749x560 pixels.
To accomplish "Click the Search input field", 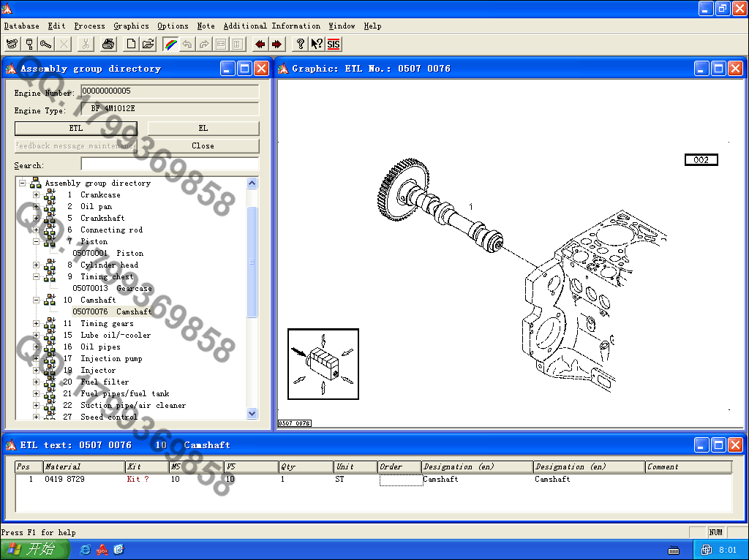I will (x=170, y=164).
